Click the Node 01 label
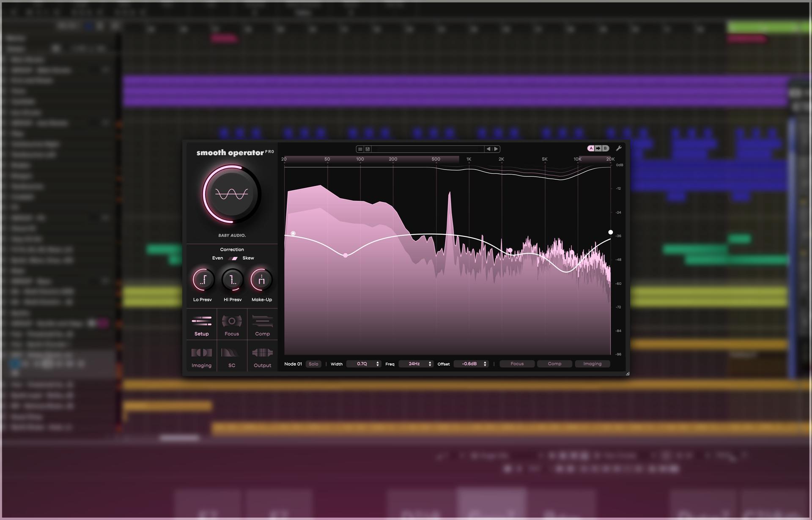The height and width of the screenshot is (520, 812). coord(293,364)
